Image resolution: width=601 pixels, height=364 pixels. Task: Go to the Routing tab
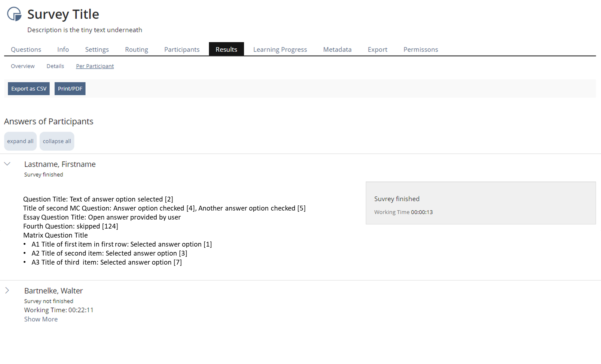tap(136, 50)
